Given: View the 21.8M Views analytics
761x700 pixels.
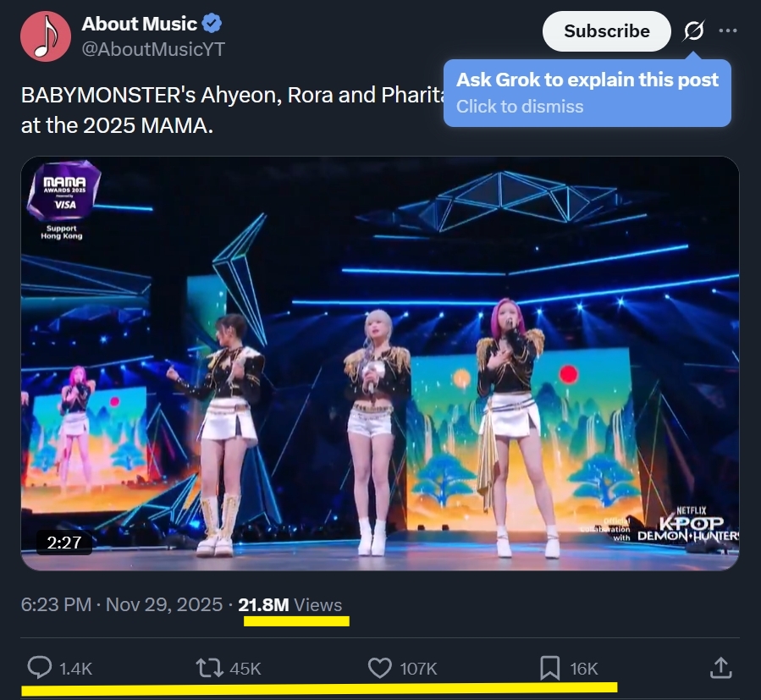Looking at the screenshot, I should tap(290, 605).
